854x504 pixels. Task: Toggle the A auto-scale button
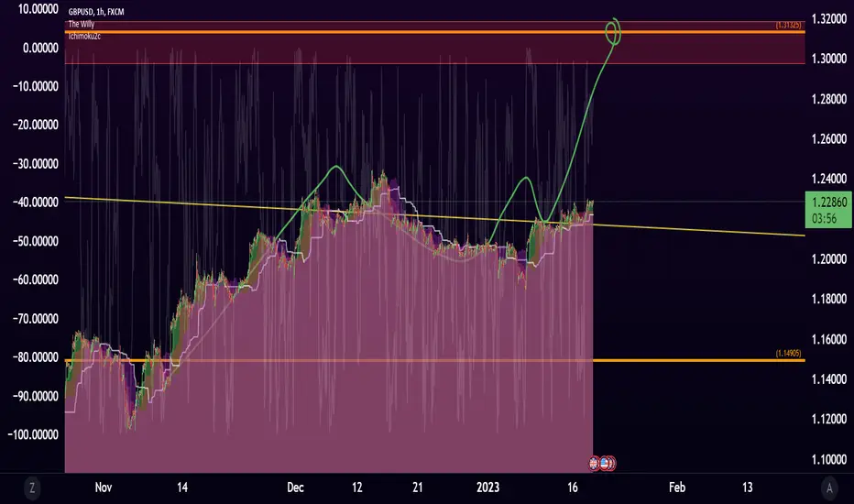(829, 488)
